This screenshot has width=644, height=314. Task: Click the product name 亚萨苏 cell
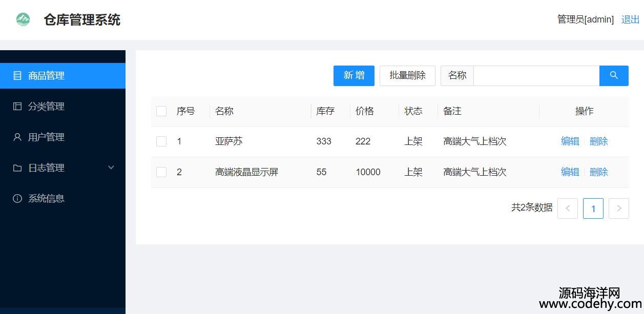tap(229, 141)
